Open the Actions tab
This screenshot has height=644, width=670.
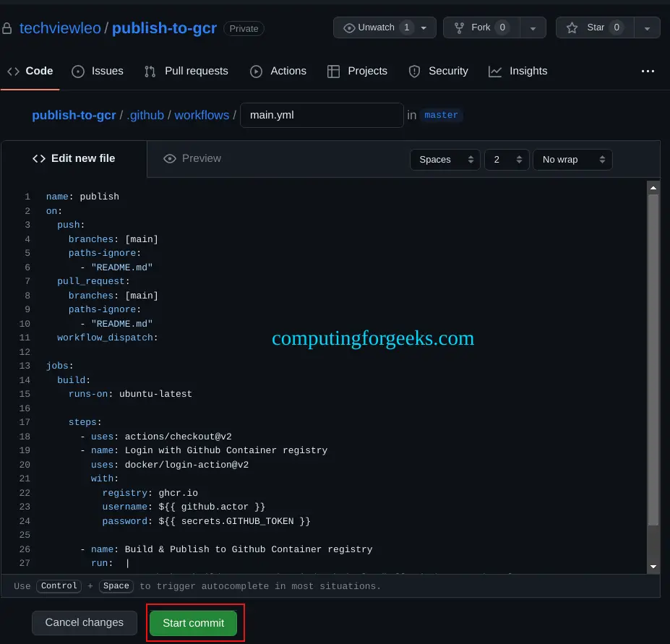click(x=278, y=71)
